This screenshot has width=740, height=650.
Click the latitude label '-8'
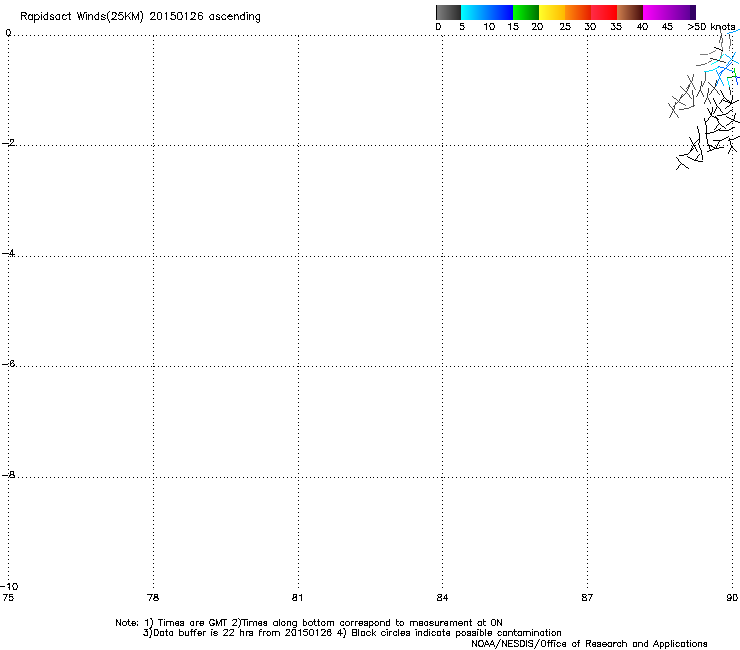[8, 475]
